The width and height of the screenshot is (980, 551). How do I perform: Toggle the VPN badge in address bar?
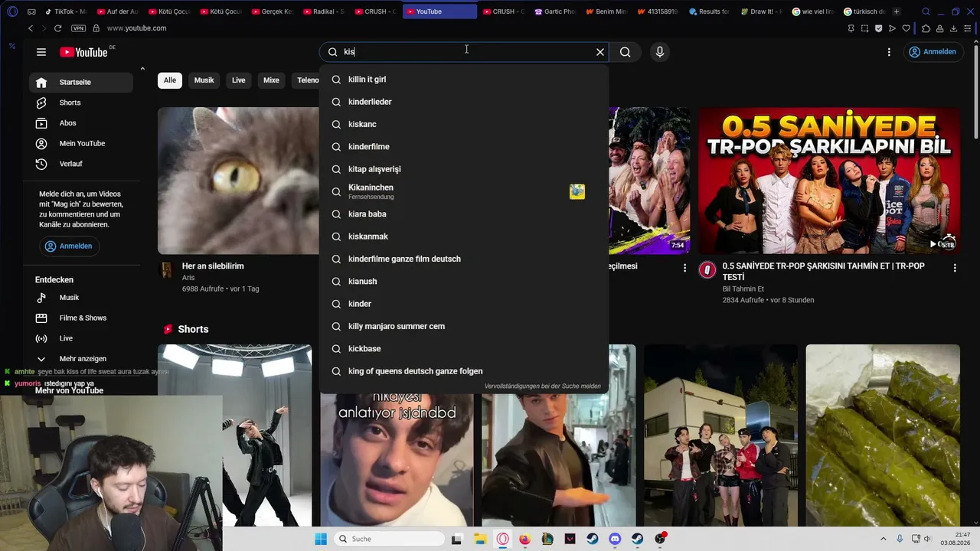78,28
